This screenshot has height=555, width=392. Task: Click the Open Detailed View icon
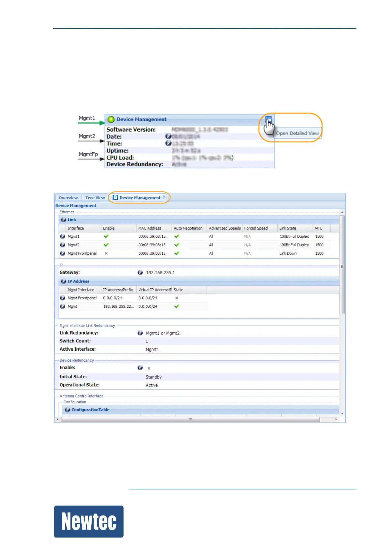coord(268,119)
